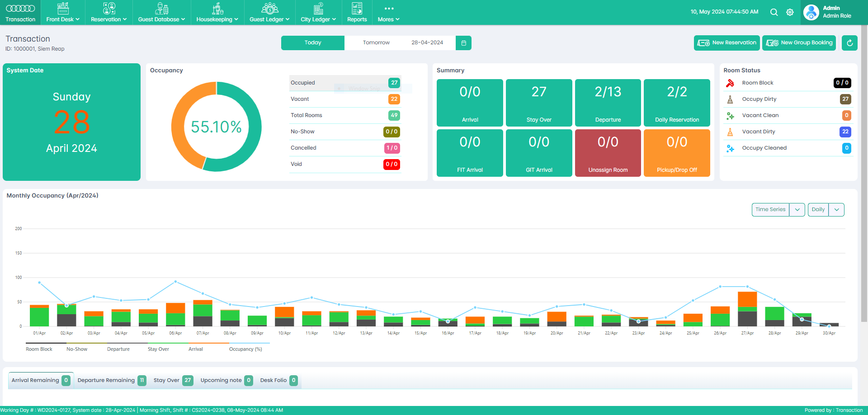This screenshot has height=415, width=868.
Task: Open the Departure 2/13 tile
Action: pos(608,103)
